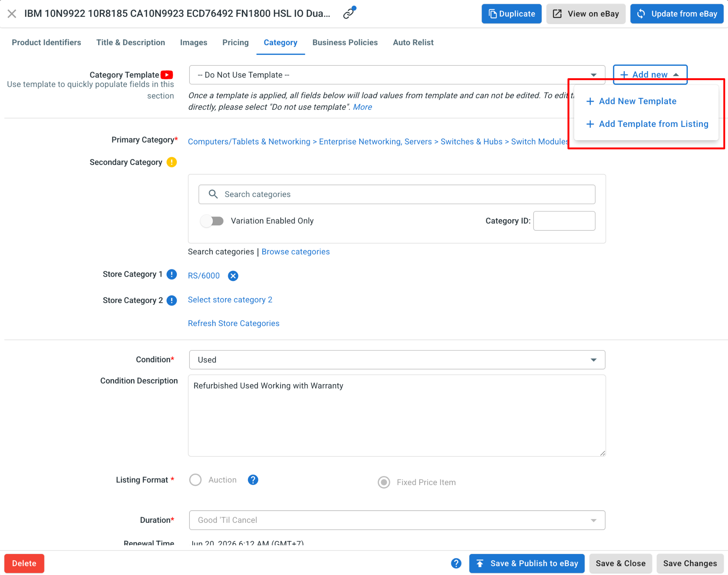Click the YouTube icon next to Category Template
Image resolution: width=728 pixels, height=575 pixels.
[x=167, y=75]
